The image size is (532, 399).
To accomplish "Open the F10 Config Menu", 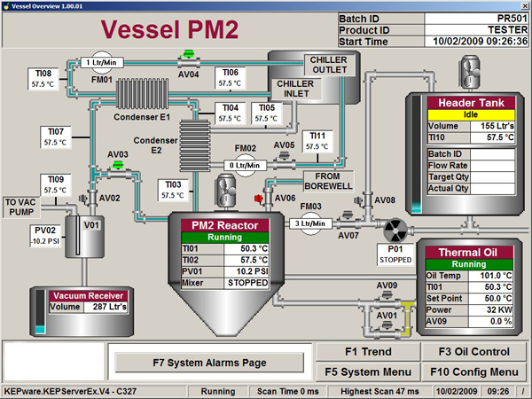I will (x=472, y=372).
